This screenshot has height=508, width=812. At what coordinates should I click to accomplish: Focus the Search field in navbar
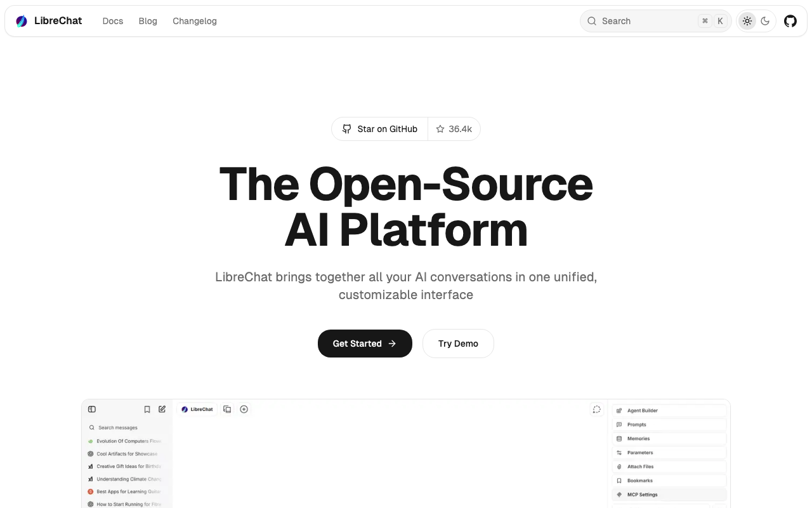point(655,21)
